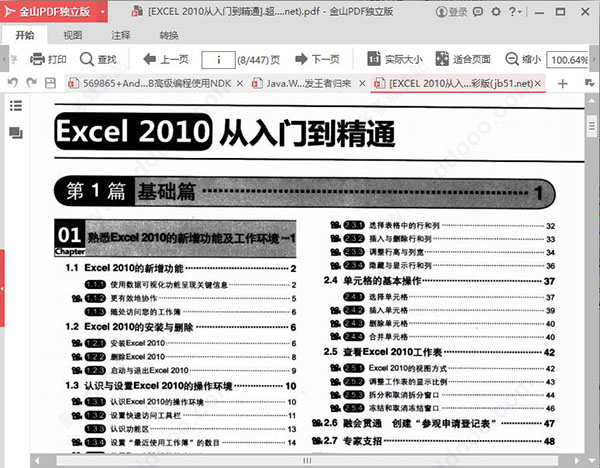Open the Find (查找) search tool

pyautogui.click(x=98, y=59)
